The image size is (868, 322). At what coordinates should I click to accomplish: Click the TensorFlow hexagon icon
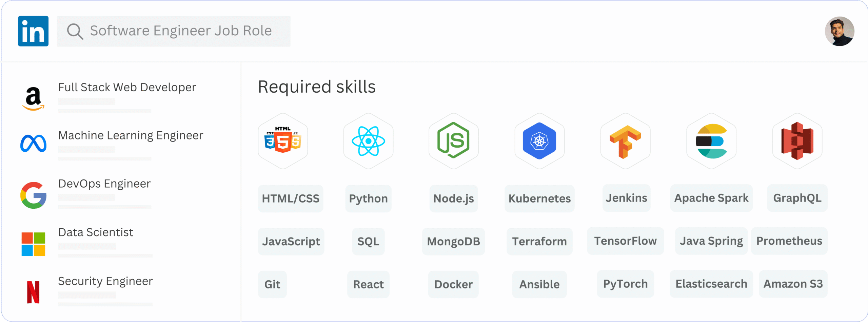tap(625, 141)
